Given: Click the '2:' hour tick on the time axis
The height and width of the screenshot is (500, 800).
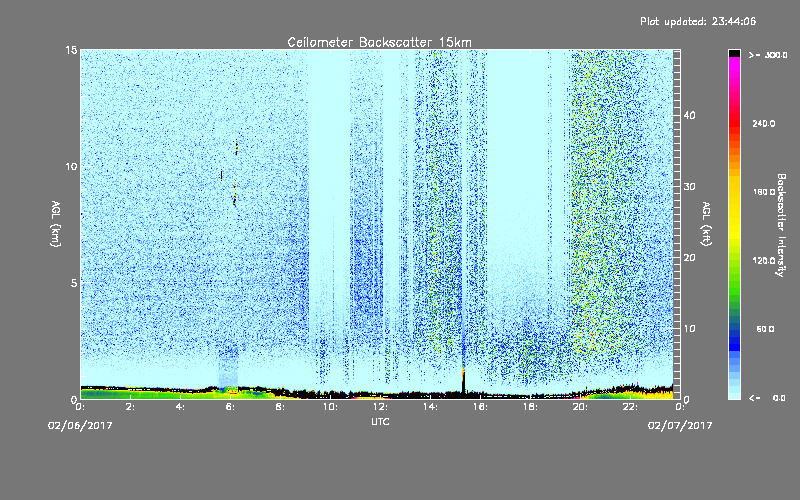Looking at the screenshot, I should (x=130, y=407).
